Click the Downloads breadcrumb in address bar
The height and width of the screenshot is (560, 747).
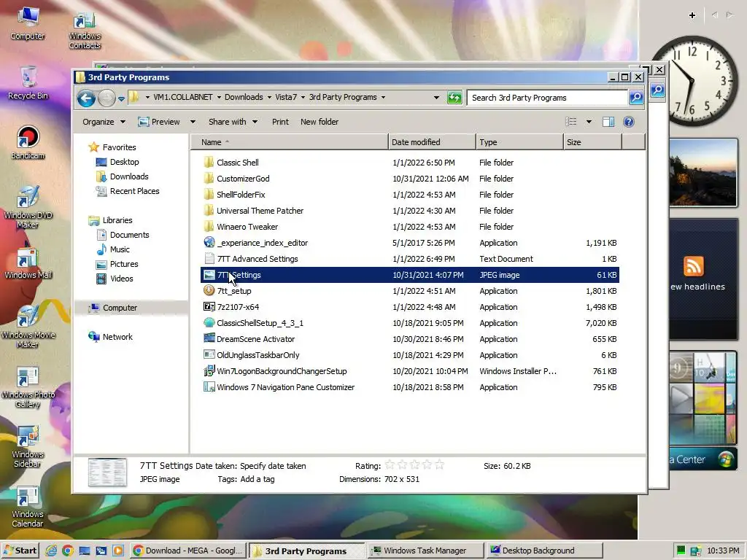tap(244, 97)
